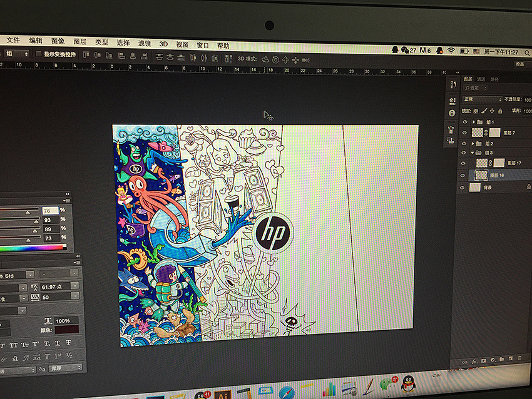Click the lock transparent pixels icon
This screenshot has width=532, height=399.
point(476,111)
